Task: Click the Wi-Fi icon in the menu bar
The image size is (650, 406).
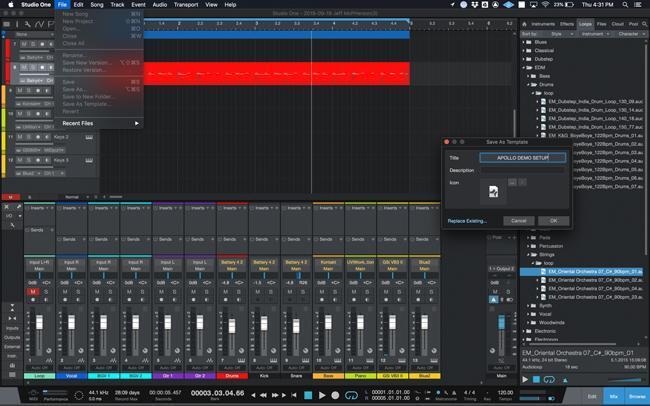Action: point(545,5)
